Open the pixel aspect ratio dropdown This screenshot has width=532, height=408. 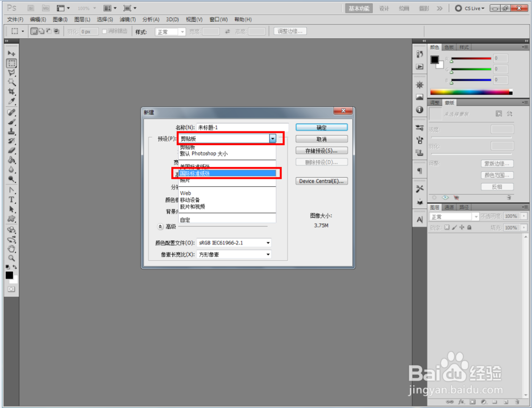(234, 254)
